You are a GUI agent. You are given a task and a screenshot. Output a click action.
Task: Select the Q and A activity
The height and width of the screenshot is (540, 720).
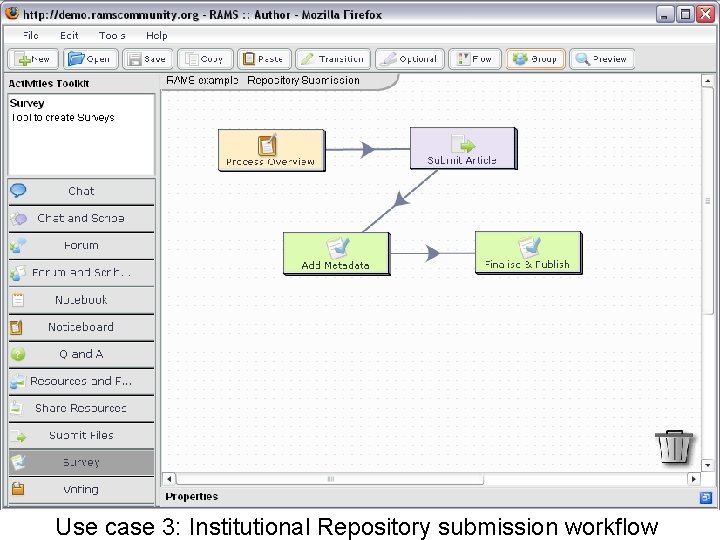point(81,354)
